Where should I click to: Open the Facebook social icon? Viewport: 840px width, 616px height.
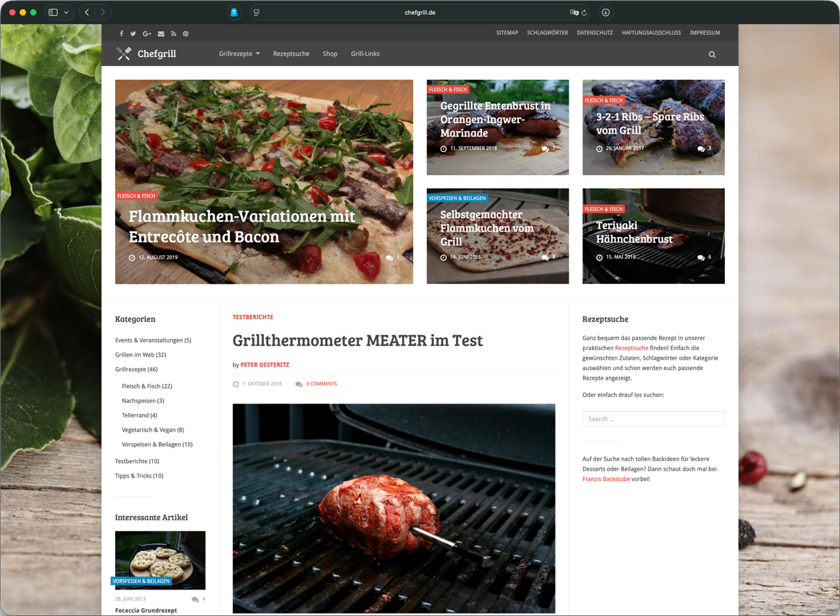(121, 34)
